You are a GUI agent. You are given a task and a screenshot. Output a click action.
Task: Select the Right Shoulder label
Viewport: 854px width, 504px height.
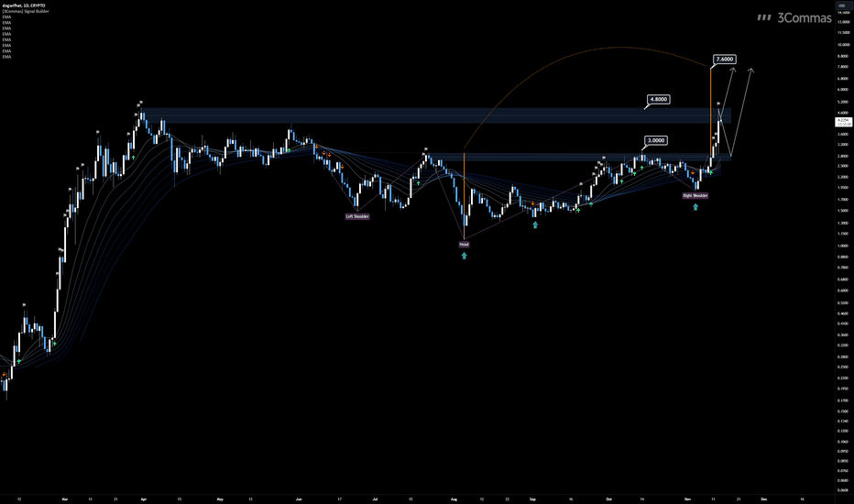click(695, 195)
